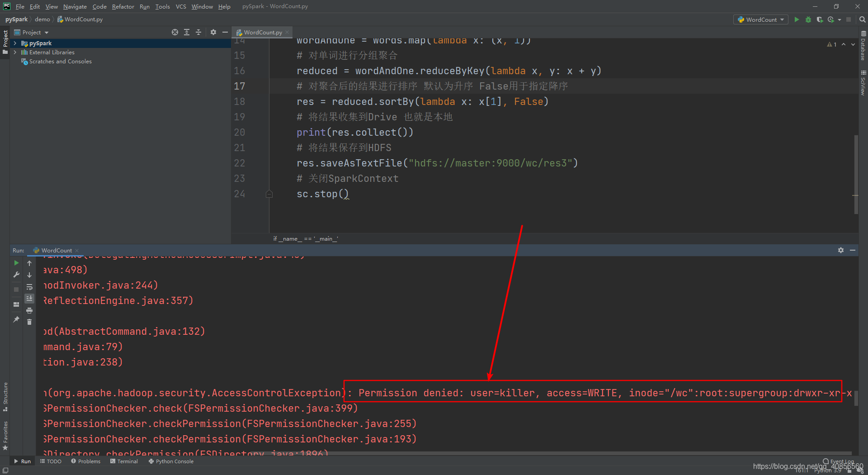This screenshot has width=868, height=475.
Task: Go down the stack trace arrow
Action: (x=29, y=275)
